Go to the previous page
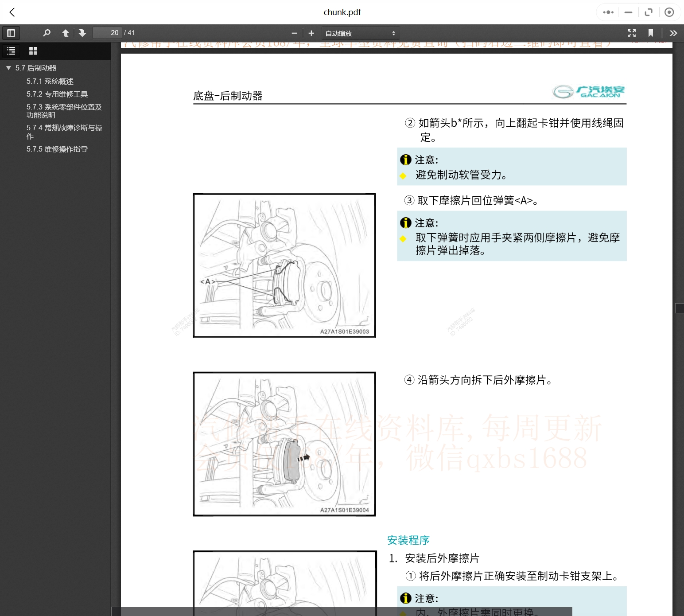 [66, 33]
